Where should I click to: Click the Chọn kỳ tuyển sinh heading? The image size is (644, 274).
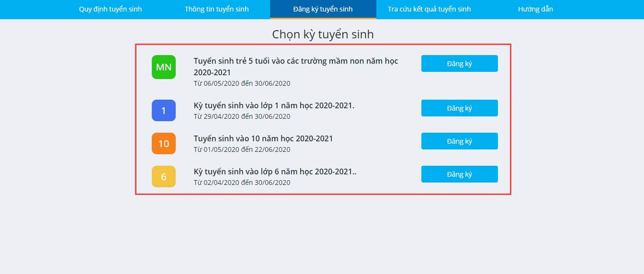323,34
